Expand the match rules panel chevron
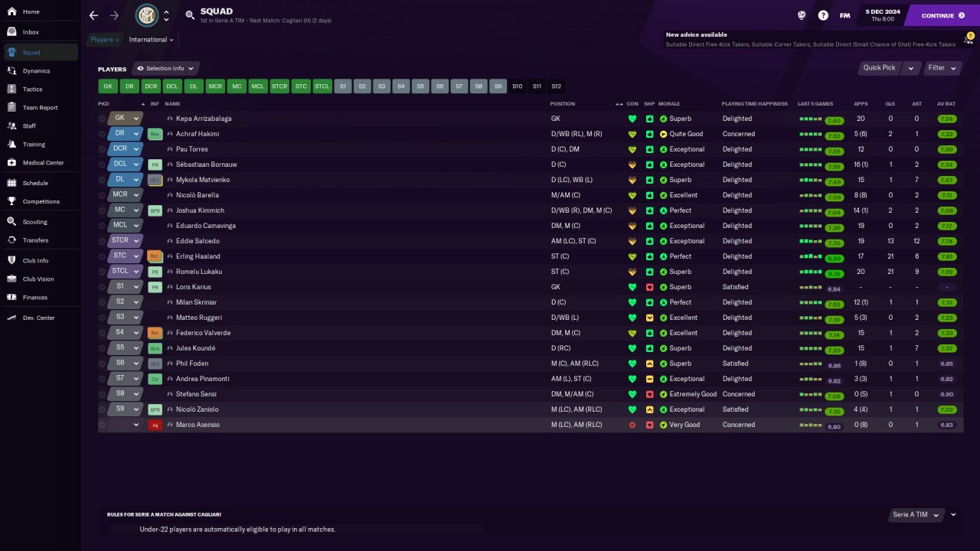 pyautogui.click(x=953, y=515)
